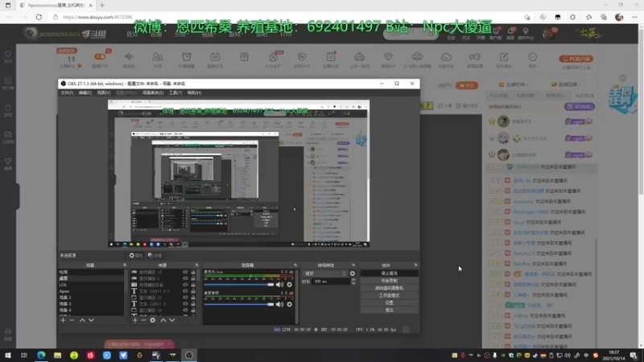Click the 开始录制 start recording button
The width and height of the screenshot is (644, 362).
pyautogui.click(x=389, y=281)
